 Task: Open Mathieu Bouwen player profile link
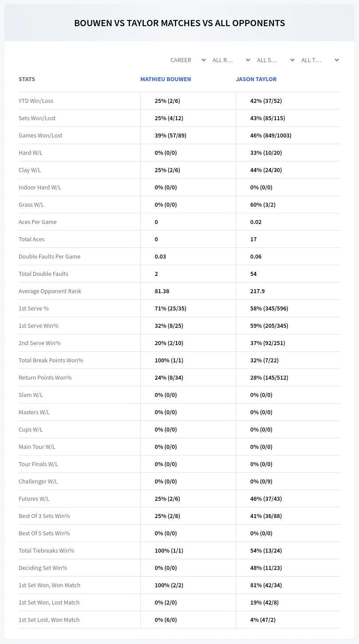tap(166, 79)
